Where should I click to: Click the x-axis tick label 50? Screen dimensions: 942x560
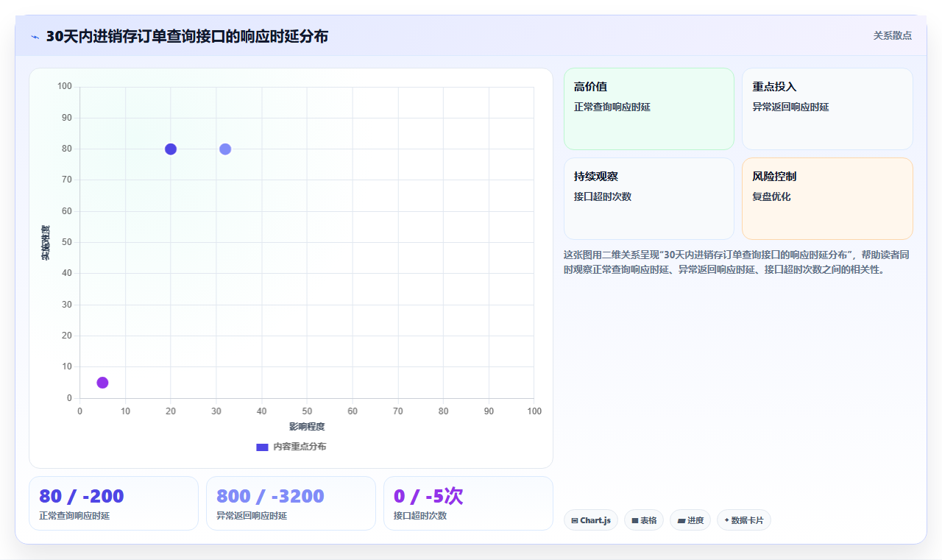[307, 411]
